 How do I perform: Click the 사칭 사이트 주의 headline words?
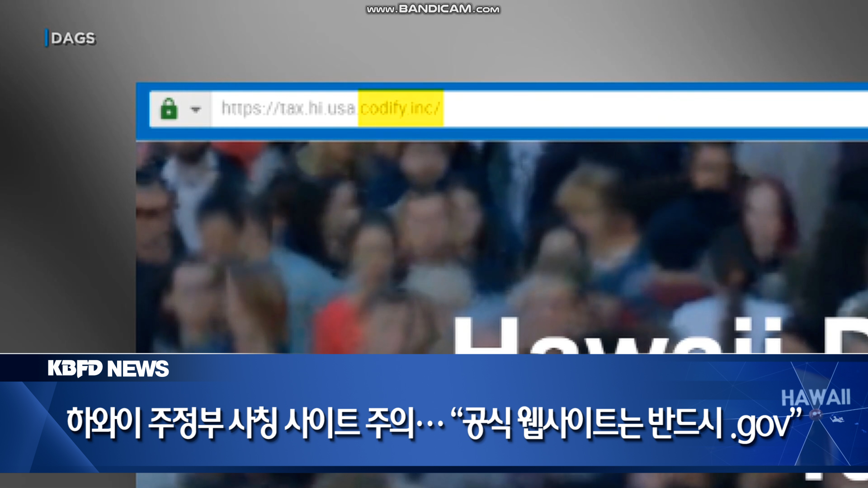click(x=321, y=422)
